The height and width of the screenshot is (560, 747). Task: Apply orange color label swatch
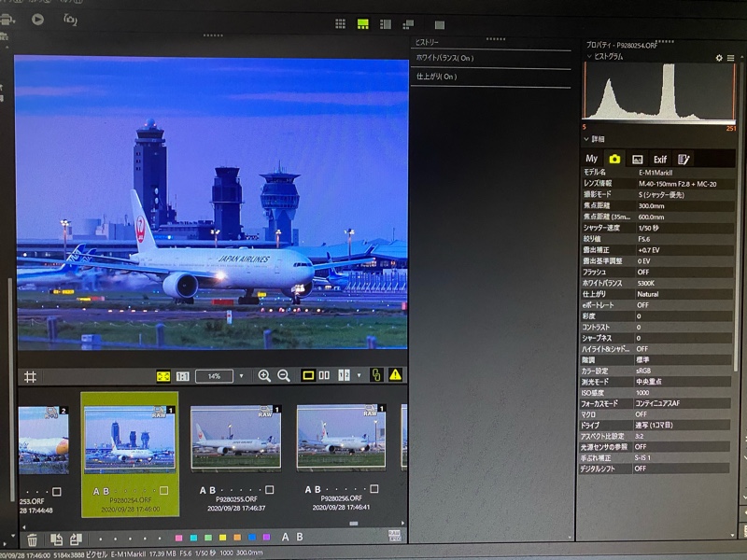(x=237, y=538)
